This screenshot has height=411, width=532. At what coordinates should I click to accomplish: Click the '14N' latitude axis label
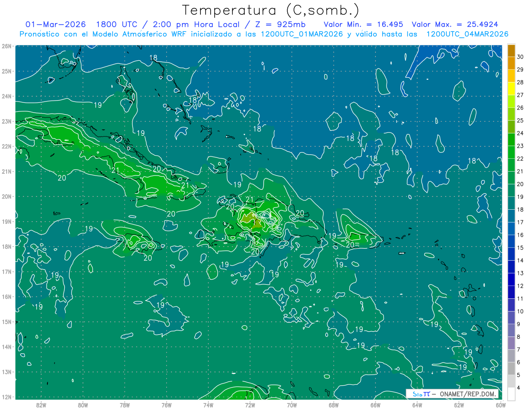[x=6, y=347]
